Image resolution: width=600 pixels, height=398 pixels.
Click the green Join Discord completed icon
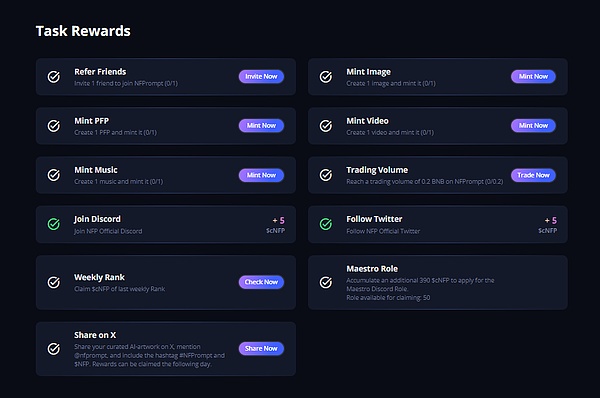click(x=54, y=224)
